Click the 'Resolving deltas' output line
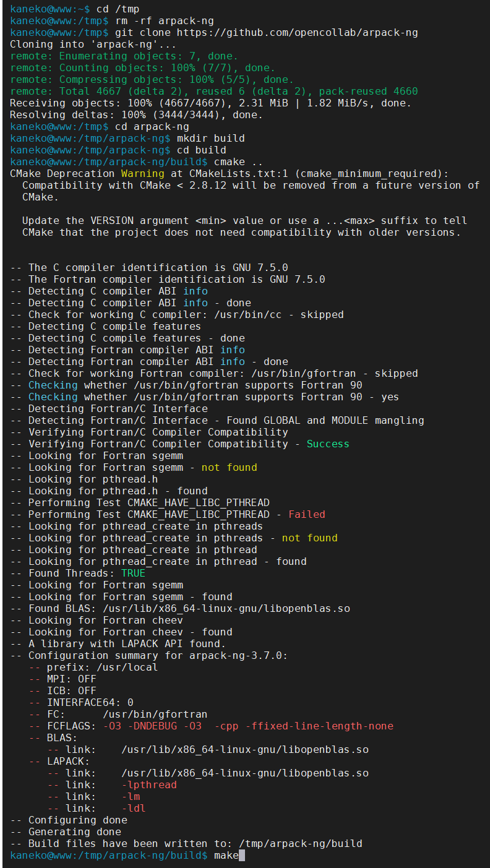This screenshot has width=490, height=868. 136,114
